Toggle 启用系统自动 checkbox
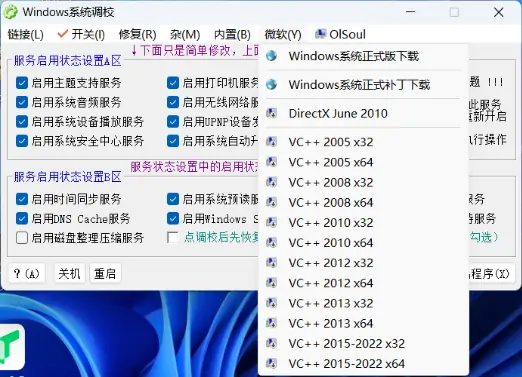 (x=173, y=141)
